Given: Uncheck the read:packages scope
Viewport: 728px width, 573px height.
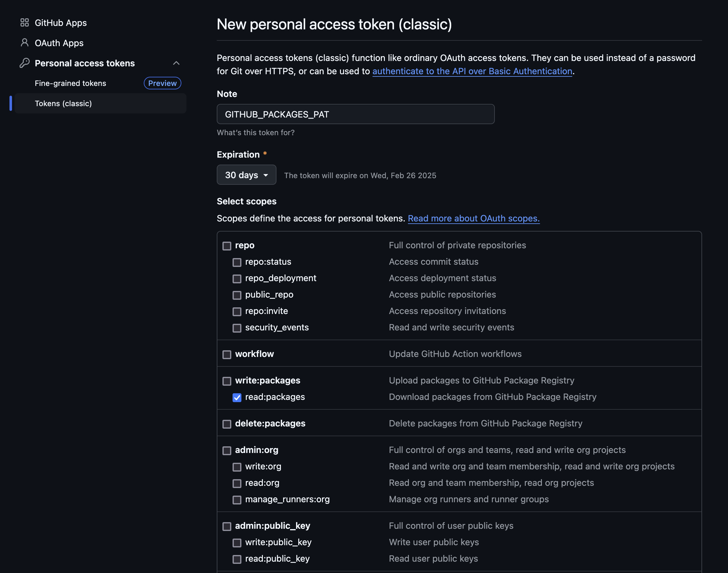Looking at the screenshot, I should (237, 398).
